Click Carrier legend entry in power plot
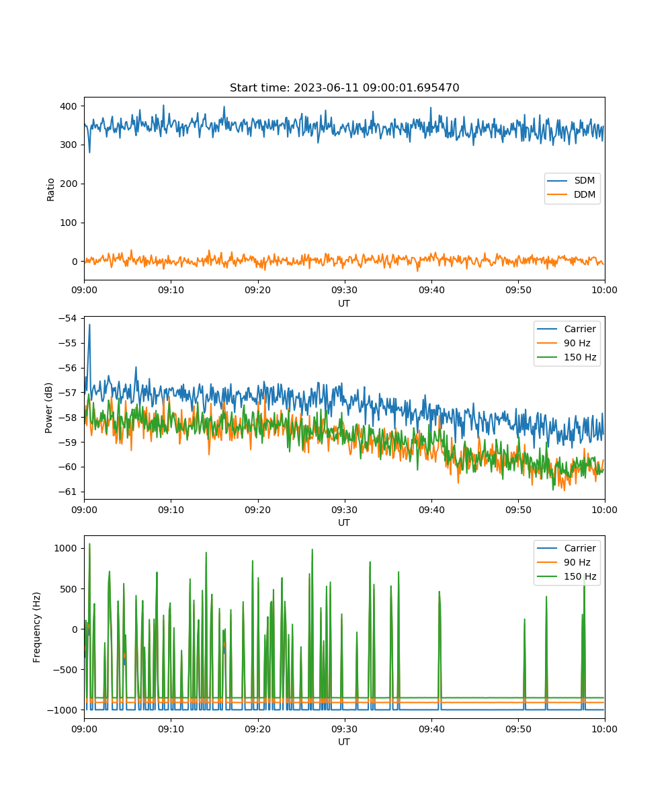The height and width of the screenshot is (807, 672). click(x=568, y=329)
